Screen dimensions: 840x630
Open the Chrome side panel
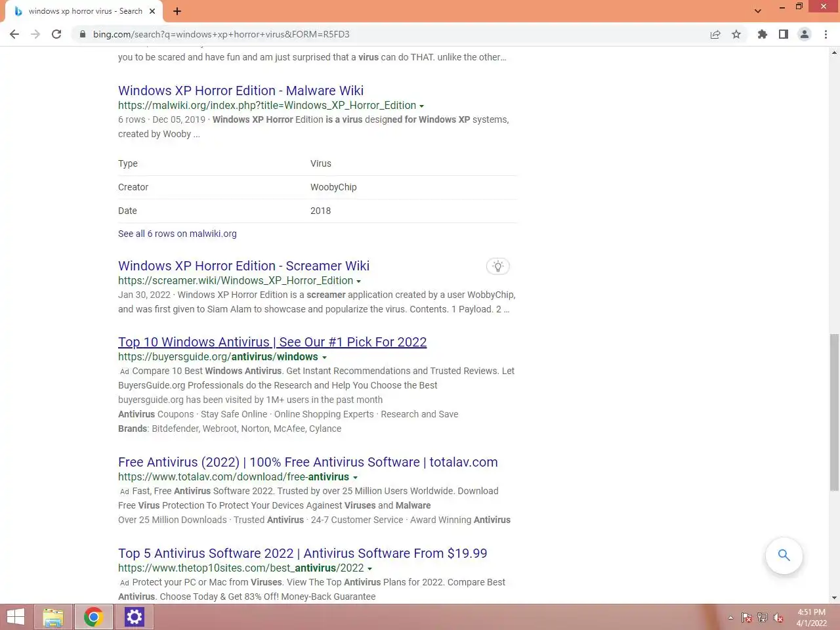coord(783,34)
